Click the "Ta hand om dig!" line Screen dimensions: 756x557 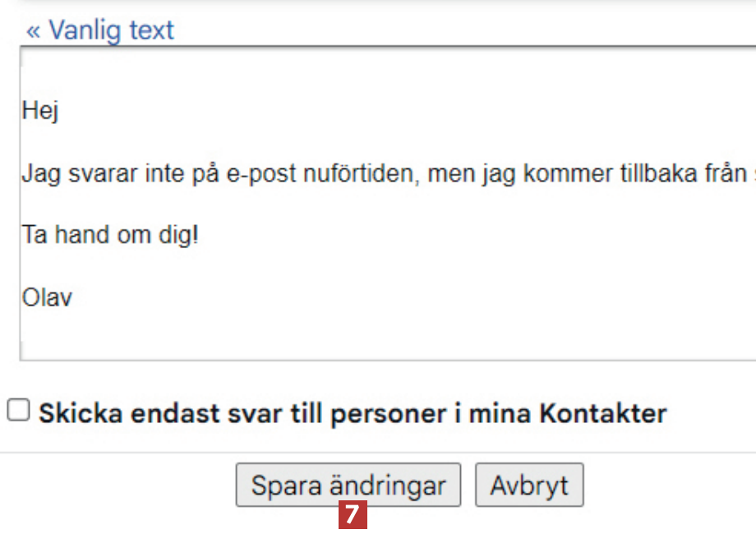pos(110,235)
